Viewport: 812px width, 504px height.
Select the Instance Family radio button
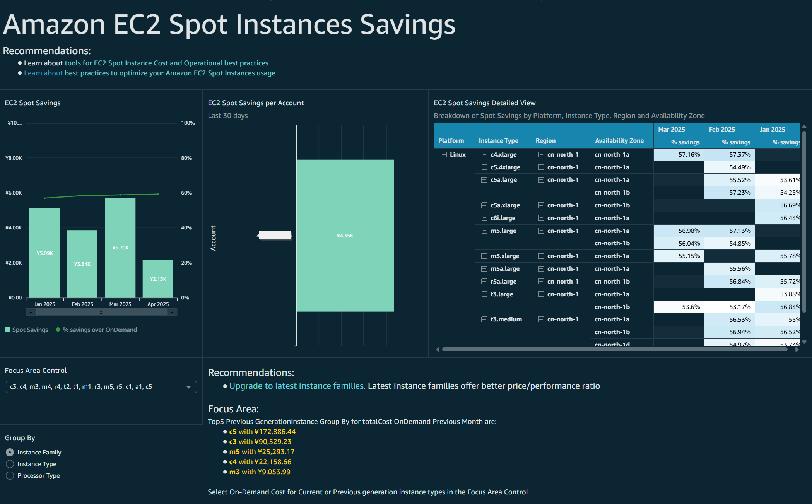coord(10,452)
